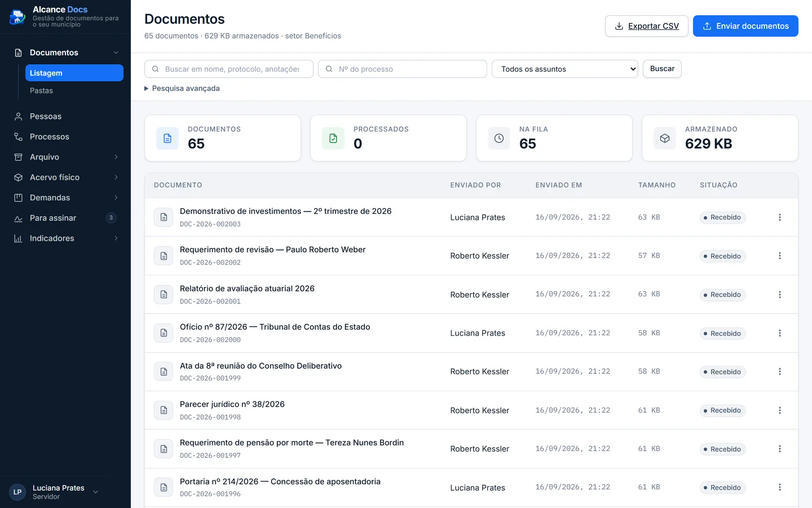Click the Na Fila clock icon
Screen dimensions: 812x508
pos(499,138)
